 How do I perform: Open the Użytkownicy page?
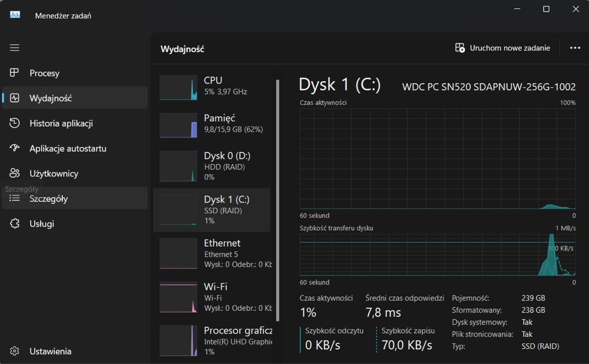(75, 174)
